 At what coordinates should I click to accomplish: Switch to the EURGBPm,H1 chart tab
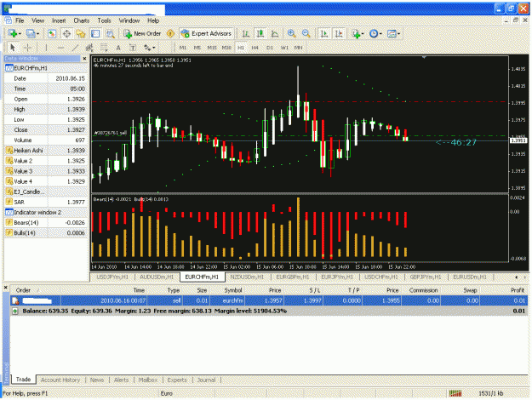pyautogui.click(x=293, y=277)
